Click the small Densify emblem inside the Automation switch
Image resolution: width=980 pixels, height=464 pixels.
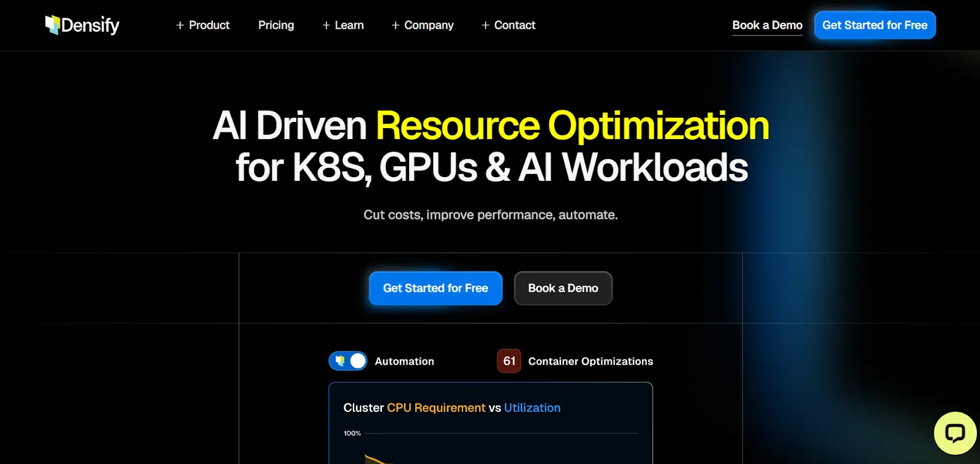(340, 361)
